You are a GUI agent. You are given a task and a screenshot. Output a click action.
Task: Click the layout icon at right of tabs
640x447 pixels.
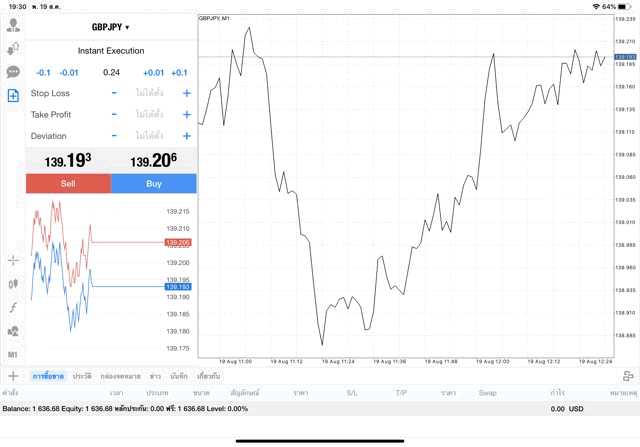click(627, 376)
